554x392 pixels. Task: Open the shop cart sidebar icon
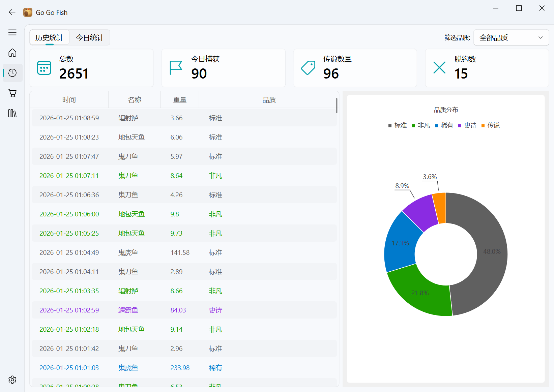coord(12,93)
